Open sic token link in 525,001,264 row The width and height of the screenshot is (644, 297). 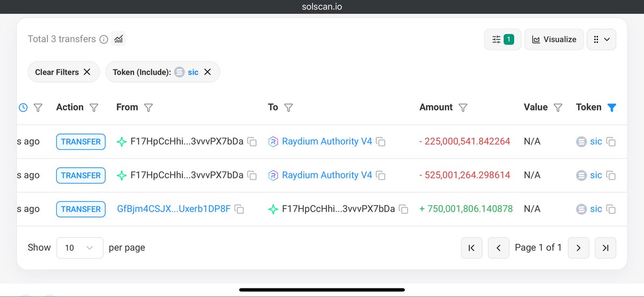click(x=596, y=175)
